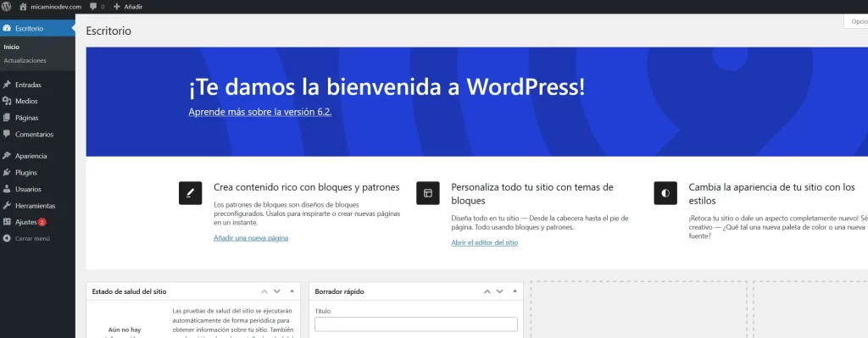This screenshot has width=868, height=338.
Task: Click the Escritorio dashboard gauge icon
Action: pyautogui.click(x=7, y=28)
